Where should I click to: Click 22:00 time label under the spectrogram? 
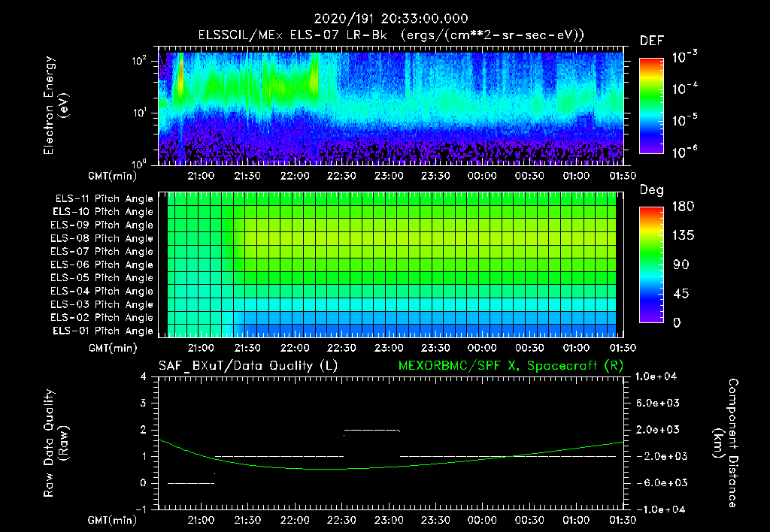[x=295, y=176]
